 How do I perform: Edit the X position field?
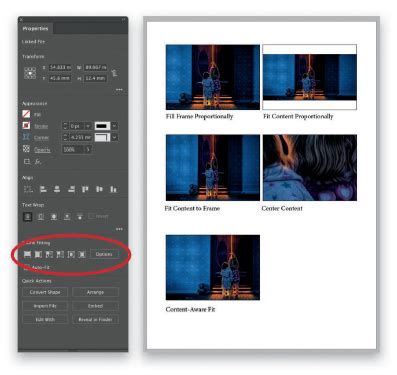pos(60,67)
